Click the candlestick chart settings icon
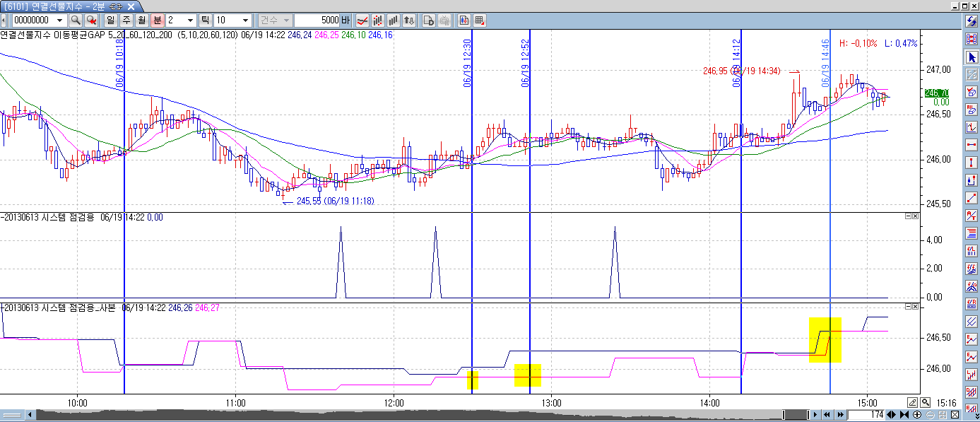 click(x=464, y=20)
